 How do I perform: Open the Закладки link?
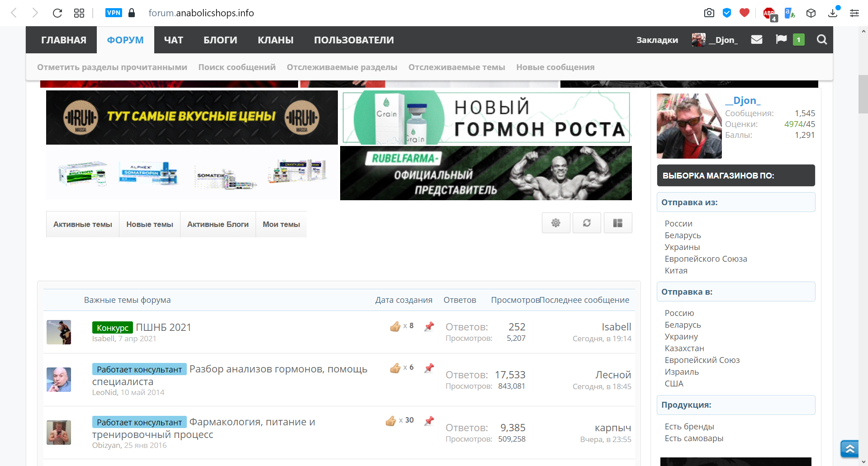[x=657, y=40]
